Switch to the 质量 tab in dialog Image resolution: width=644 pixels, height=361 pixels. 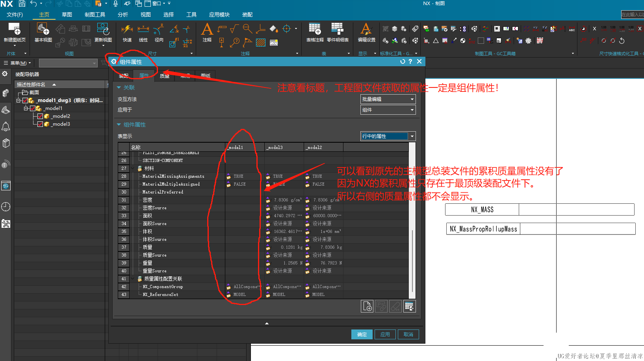tap(165, 76)
